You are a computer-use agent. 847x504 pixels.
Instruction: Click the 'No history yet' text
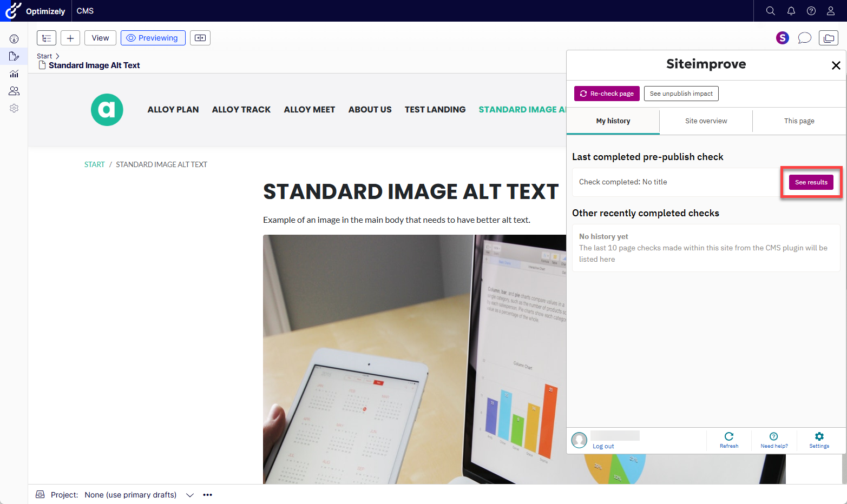tap(603, 236)
